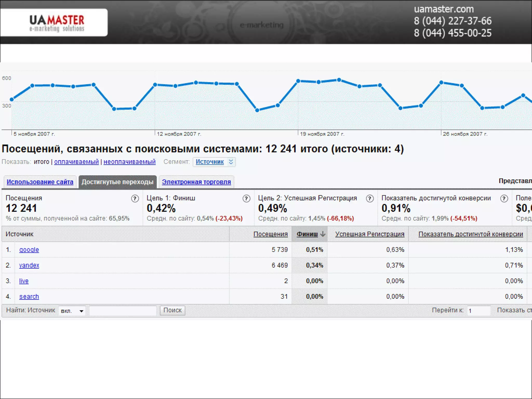
Task: Click help icon for Показатель достигнутой конверсии
Action: click(504, 199)
